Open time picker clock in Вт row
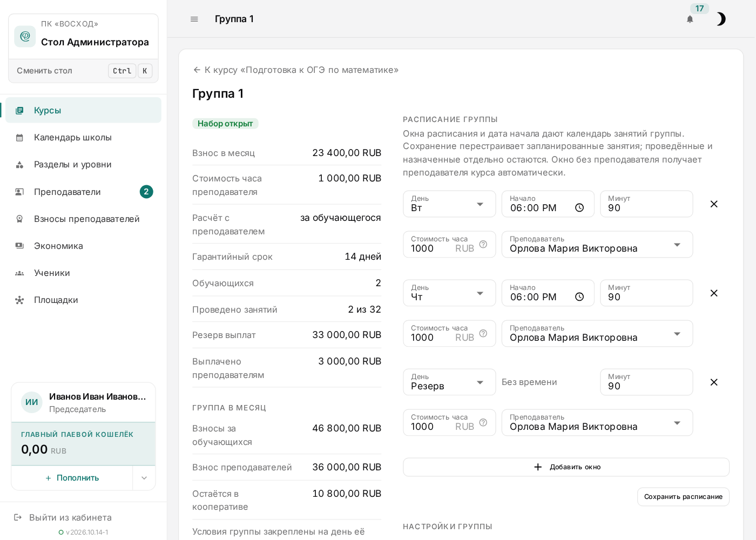The width and height of the screenshot is (756, 540). [579, 208]
